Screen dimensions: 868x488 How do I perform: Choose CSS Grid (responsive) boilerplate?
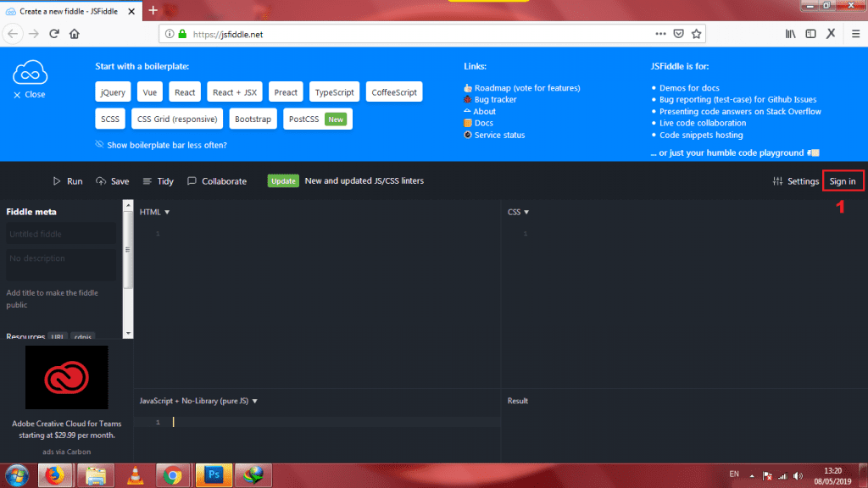pyautogui.click(x=177, y=119)
